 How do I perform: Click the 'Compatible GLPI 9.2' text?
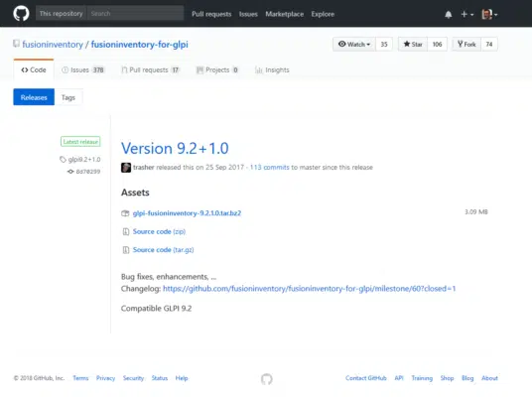click(x=156, y=309)
